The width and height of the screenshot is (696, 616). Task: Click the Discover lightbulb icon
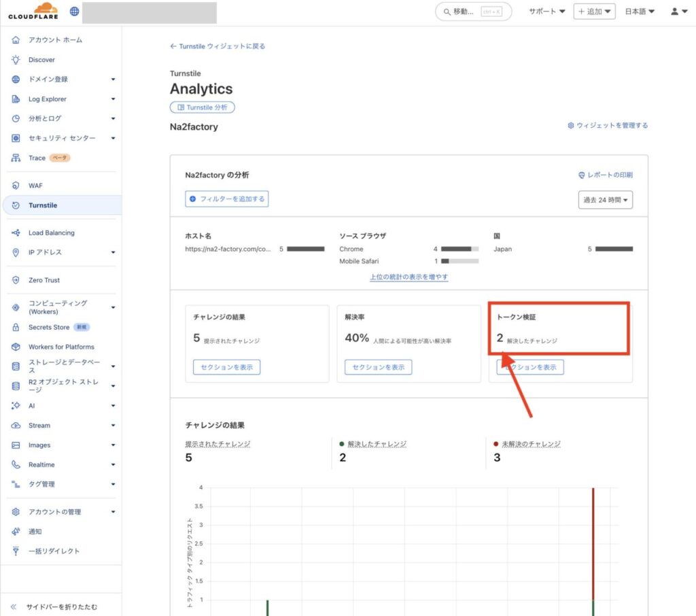click(16, 60)
